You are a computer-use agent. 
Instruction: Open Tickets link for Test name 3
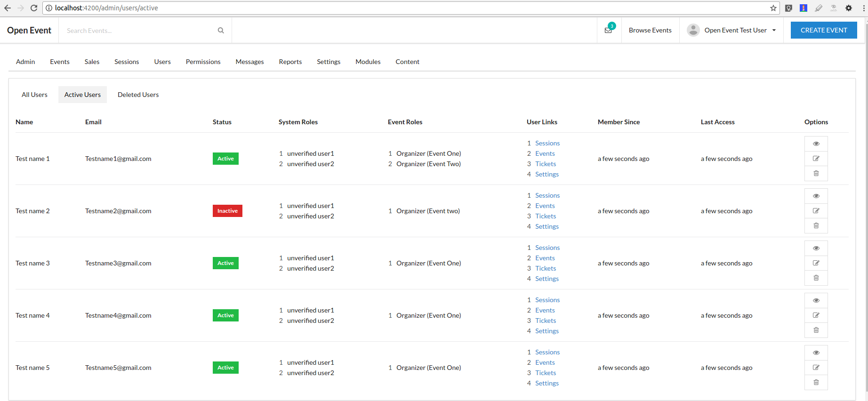[546, 268]
